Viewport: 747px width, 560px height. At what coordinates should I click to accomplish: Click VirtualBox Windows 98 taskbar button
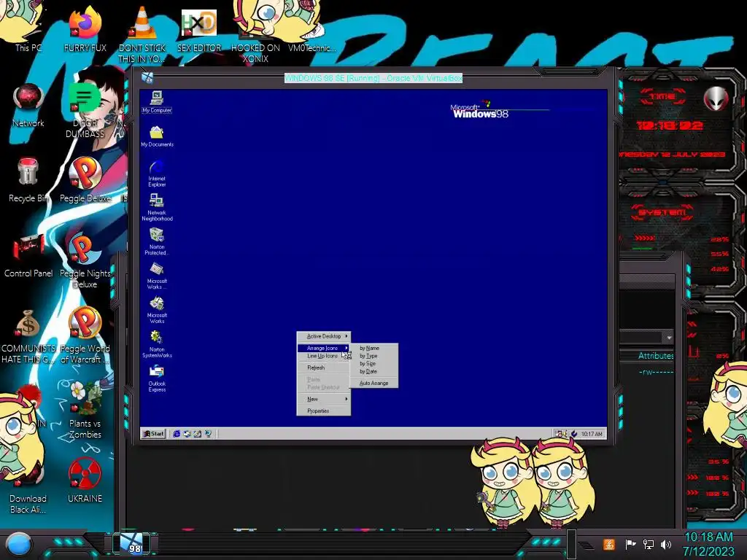131,544
